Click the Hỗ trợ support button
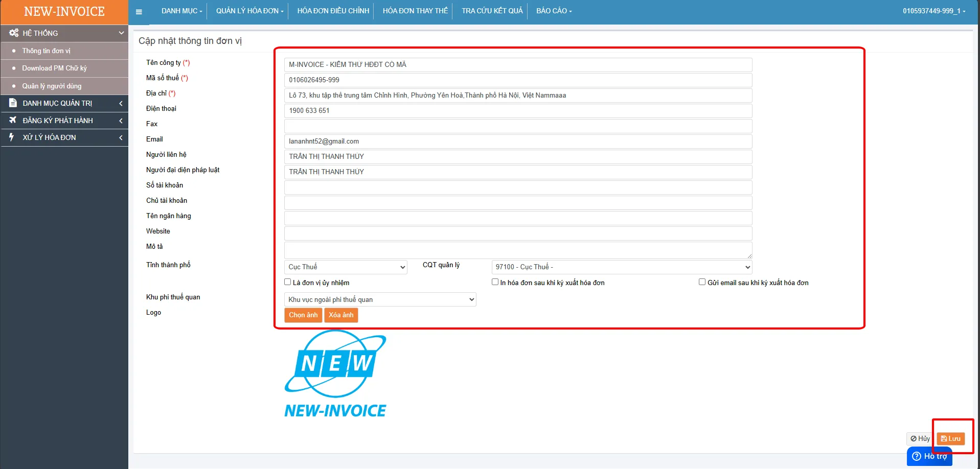 point(929,456)
